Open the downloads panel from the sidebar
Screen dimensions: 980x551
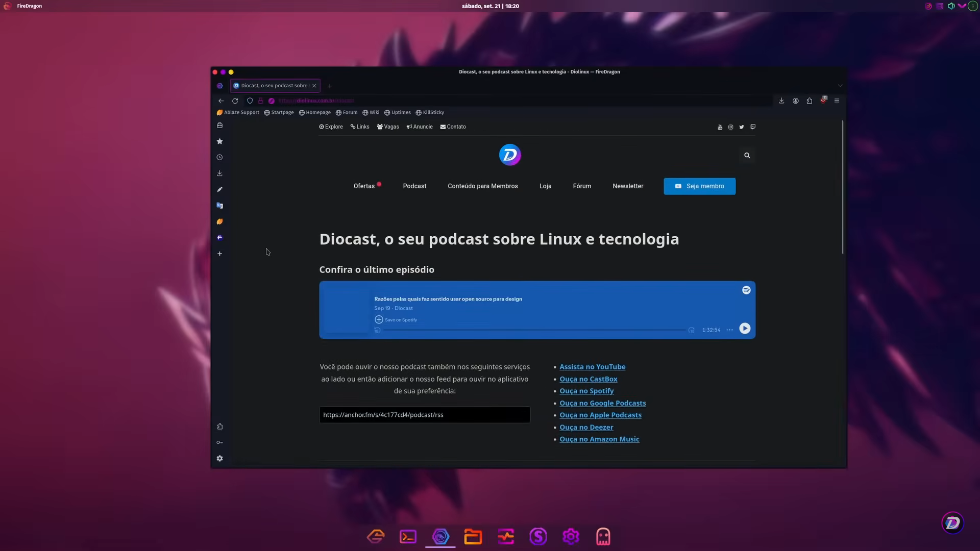point(219,173)
